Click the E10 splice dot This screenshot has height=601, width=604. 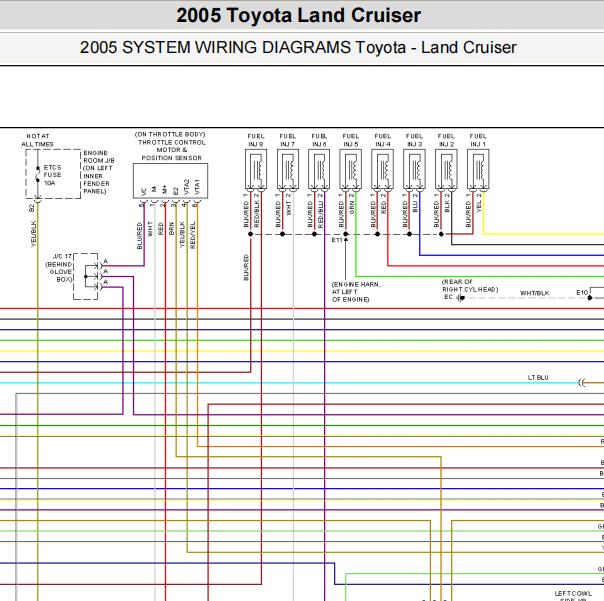pyautogui.click(x=589, y=298)
